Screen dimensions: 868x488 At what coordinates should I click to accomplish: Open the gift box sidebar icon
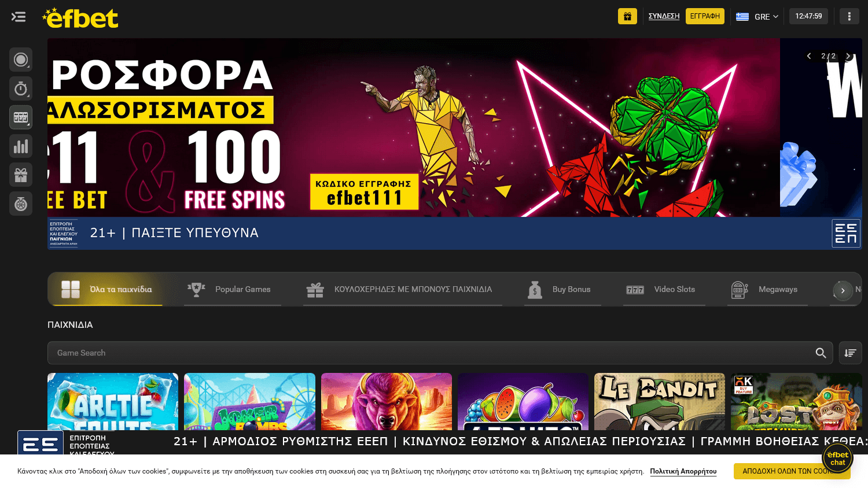pyautogui.click(x=21, y=175)
